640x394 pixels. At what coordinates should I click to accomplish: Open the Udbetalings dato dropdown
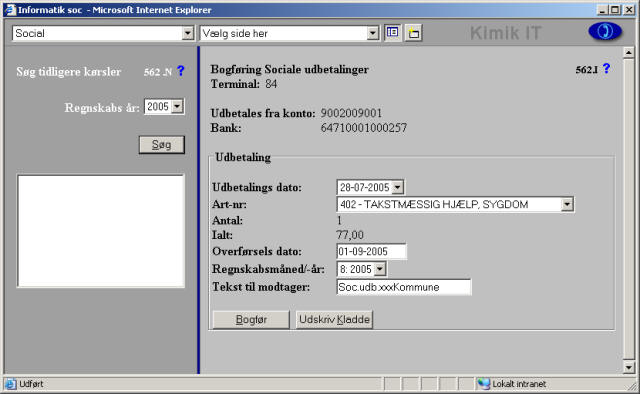[397, 187]
